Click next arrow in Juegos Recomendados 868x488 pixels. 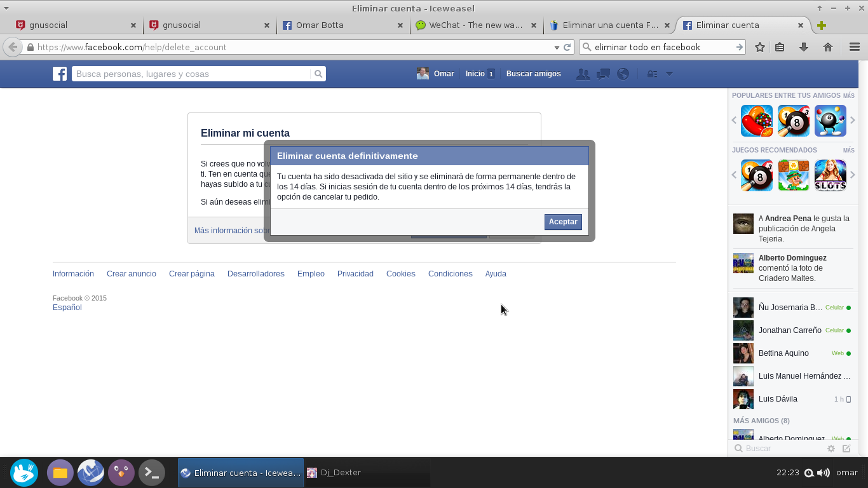click(x=853, y=175)
